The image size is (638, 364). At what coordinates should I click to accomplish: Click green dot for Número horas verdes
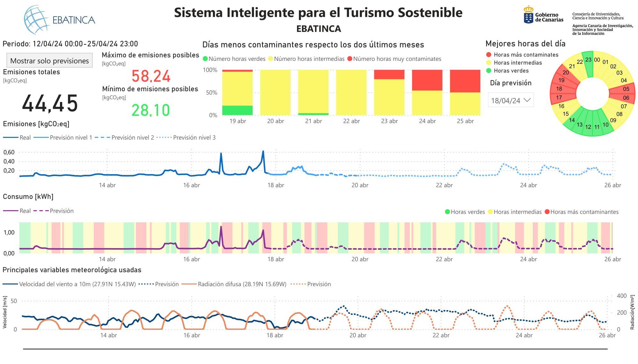pos(205,59)
